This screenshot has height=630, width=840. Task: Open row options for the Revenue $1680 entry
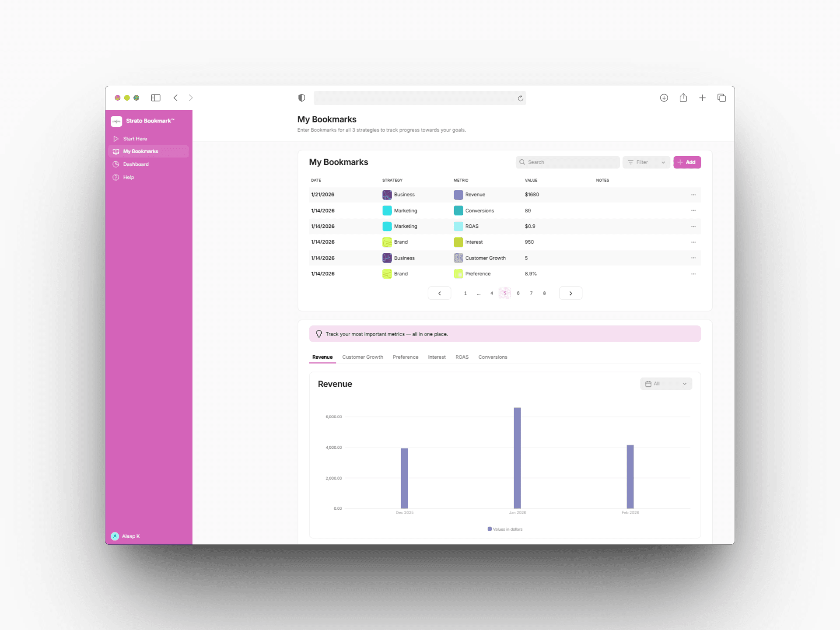pyautogui.click(x=693, y=195)
